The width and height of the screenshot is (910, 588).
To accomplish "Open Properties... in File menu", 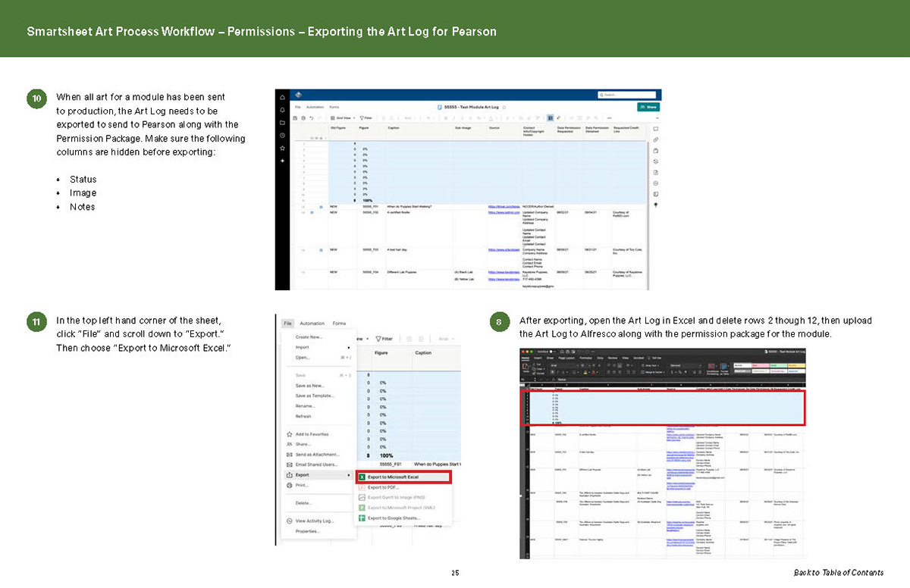I will tap(308, 531).
